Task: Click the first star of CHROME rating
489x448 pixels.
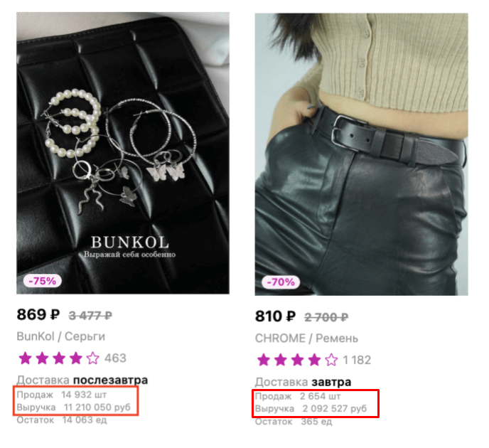Action: click(x=264, y=360)
